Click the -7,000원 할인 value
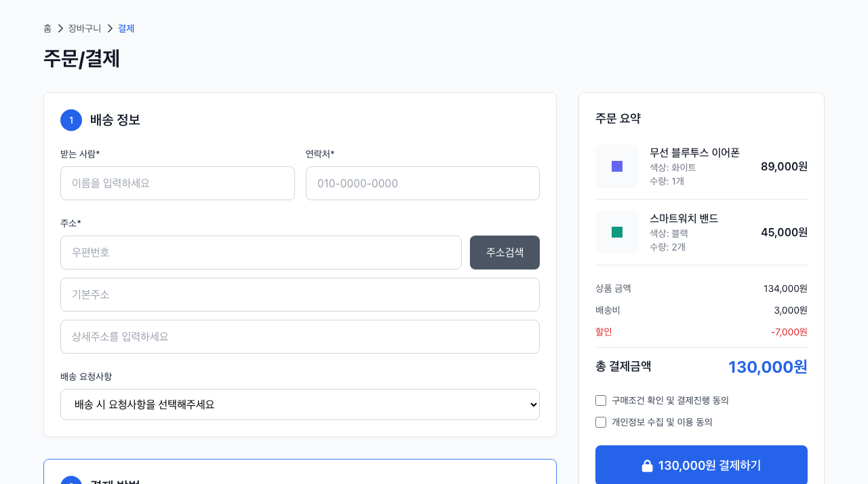The height and width of the screenshot is (484, 868). click(789, 332)
